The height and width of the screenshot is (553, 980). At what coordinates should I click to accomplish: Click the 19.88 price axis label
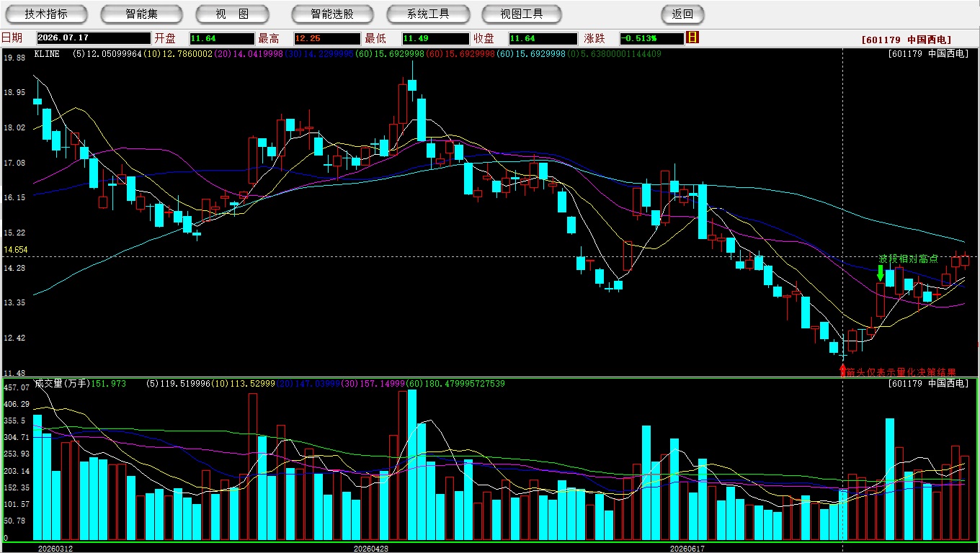15,58
